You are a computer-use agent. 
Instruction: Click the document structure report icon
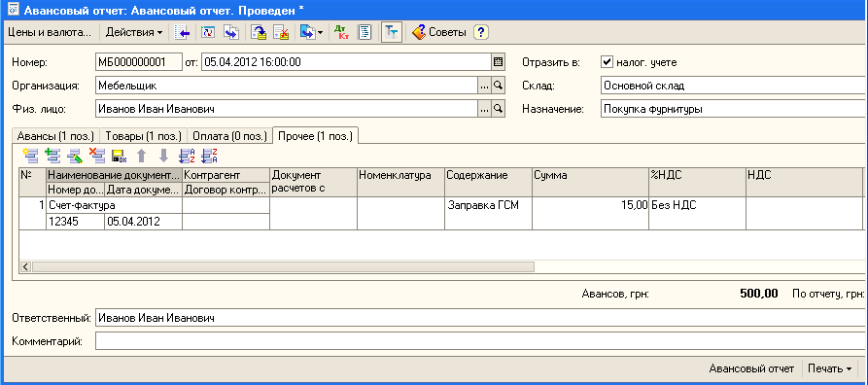(x=365, y=32)
